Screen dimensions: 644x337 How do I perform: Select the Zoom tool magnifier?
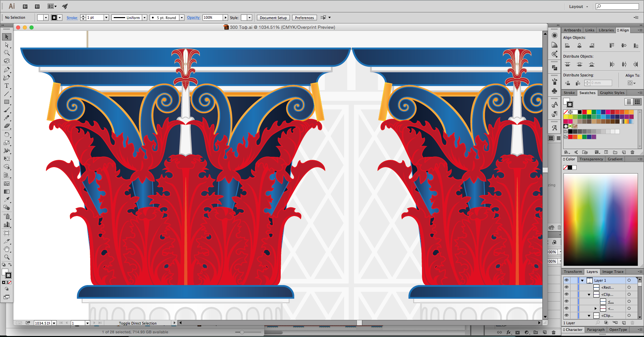click(x=7, y=257)
